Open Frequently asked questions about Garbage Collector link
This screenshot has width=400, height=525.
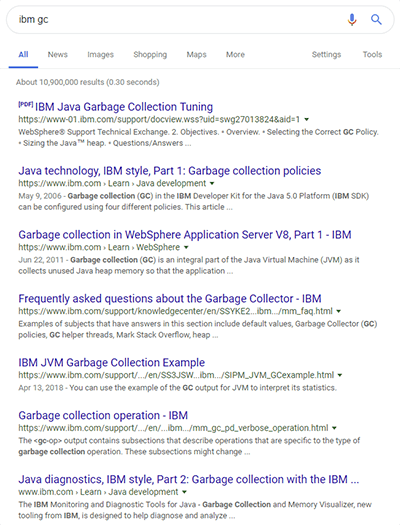pyautogui.click(x=170, y=299)
